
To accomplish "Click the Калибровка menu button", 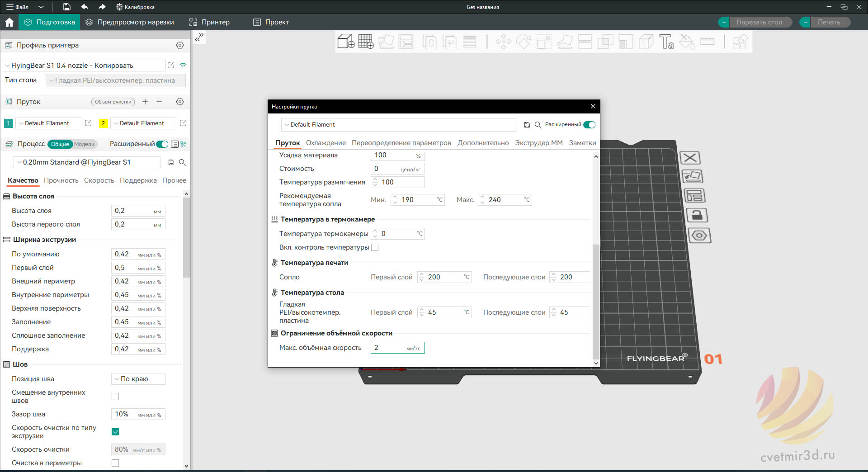I will pos(135,7).
